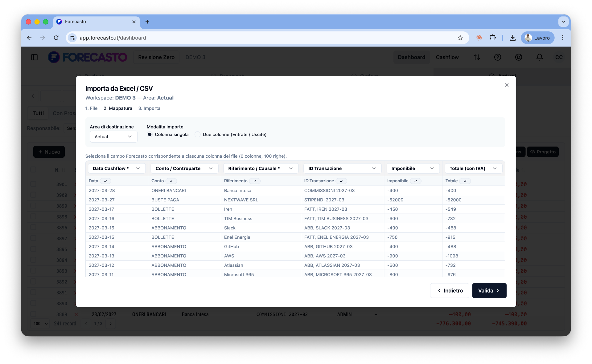Screen dimensions: 592x364
Task: Go to the 1. File step
Action: pyautogui.click(x=91, y=108)
